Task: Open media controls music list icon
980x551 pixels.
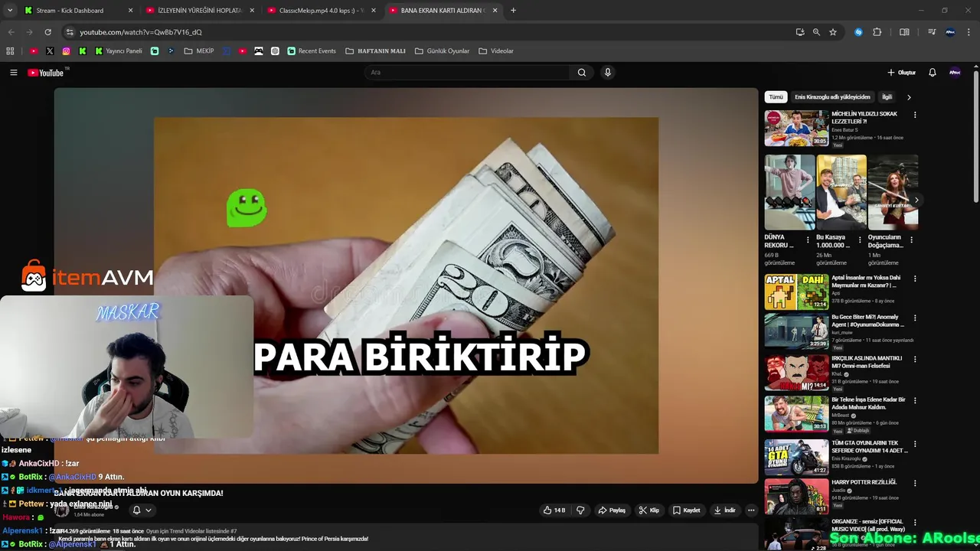Action: (x=932, y=32)
